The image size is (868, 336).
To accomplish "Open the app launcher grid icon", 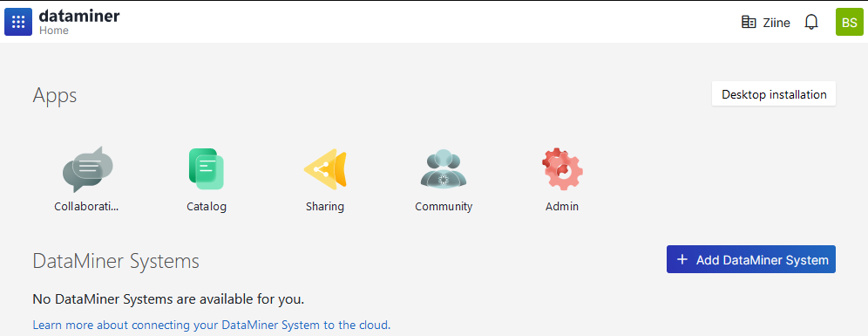I will (x=18, y=22).
